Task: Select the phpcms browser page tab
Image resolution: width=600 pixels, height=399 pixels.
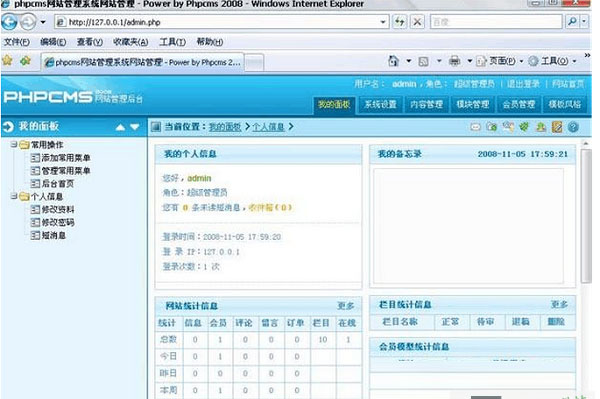Action: [142, 62]
